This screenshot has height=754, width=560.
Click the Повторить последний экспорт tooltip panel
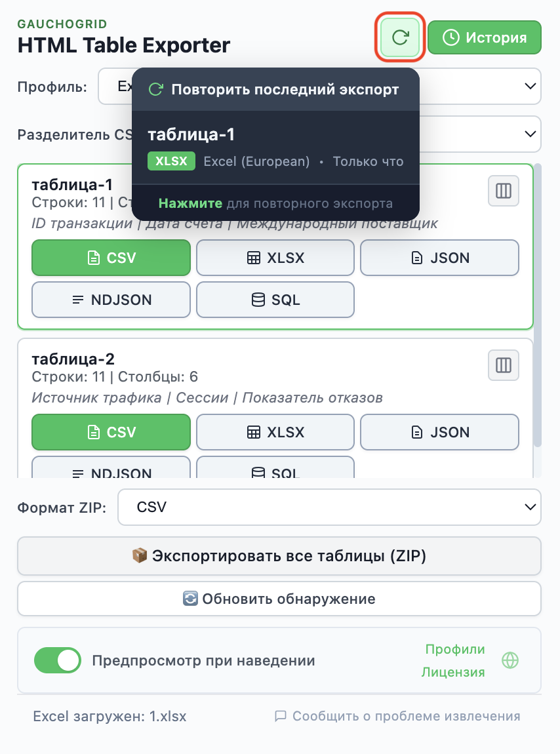[275, 144]
